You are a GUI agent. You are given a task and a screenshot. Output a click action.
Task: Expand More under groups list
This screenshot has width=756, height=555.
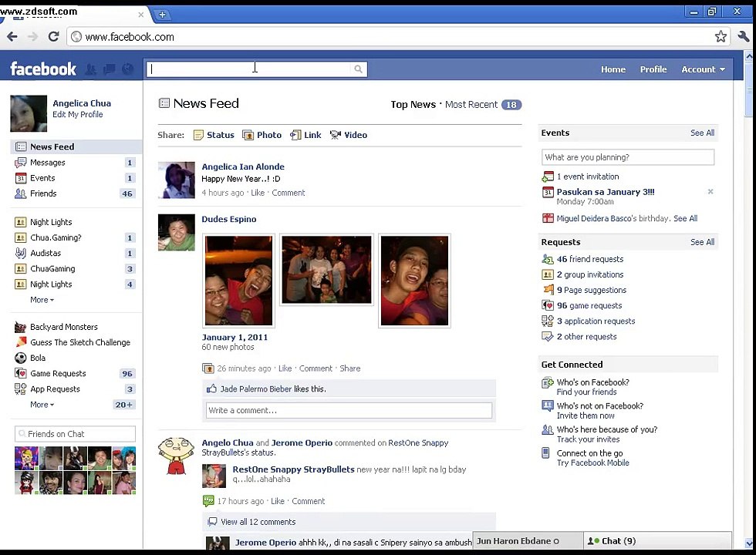(42, 300)
